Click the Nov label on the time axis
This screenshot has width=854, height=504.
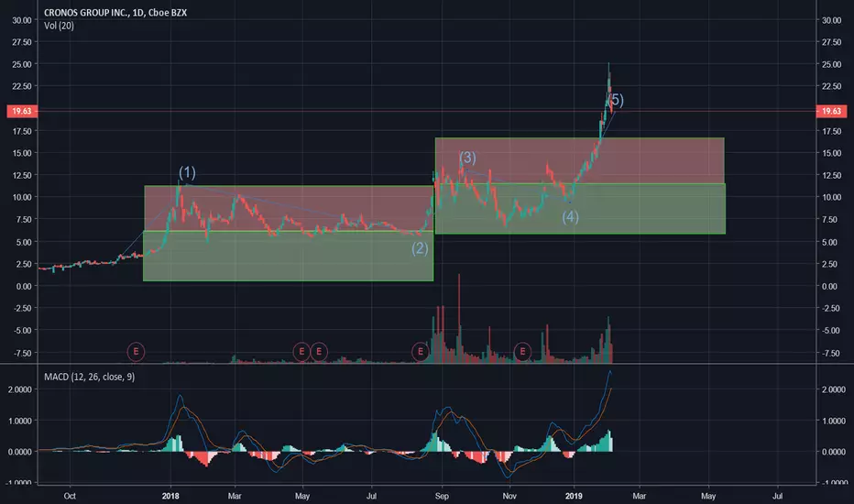click(x=509, y=496)
